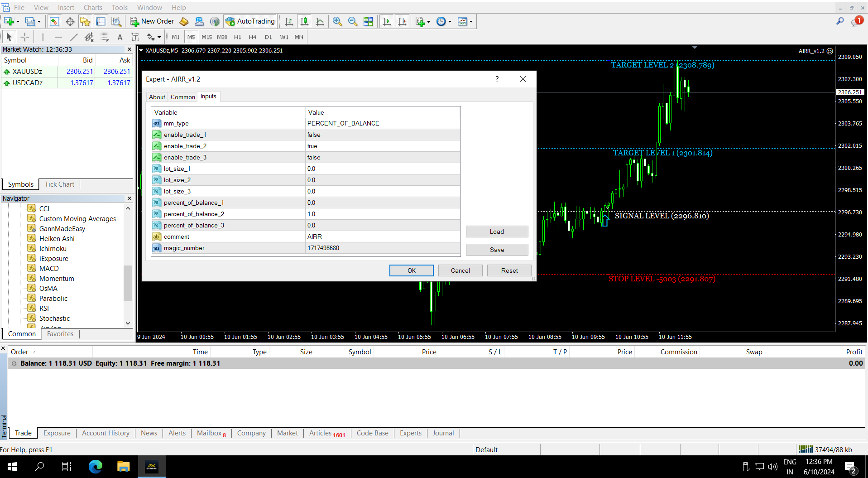The image size is (868, 478).
Task: Switch to the Common tab in Expert dialog
Action: tap(182, 97)
